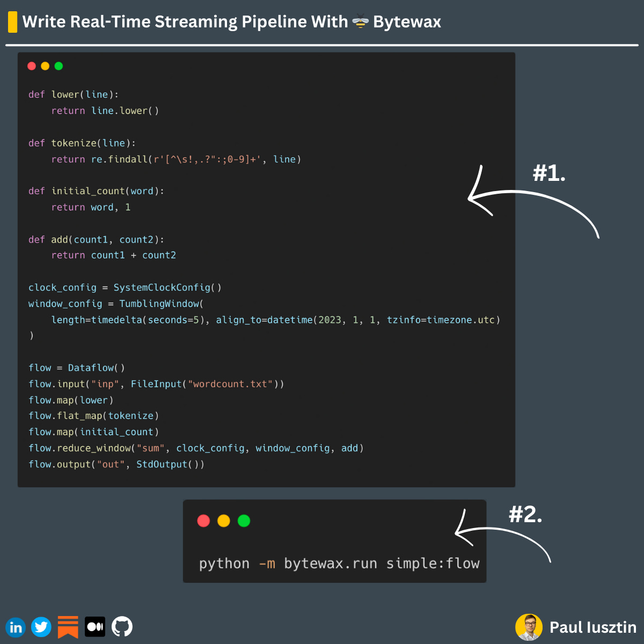
Task: Click the 'flow.map(initial_count)' line
Action: click(94, 432)
